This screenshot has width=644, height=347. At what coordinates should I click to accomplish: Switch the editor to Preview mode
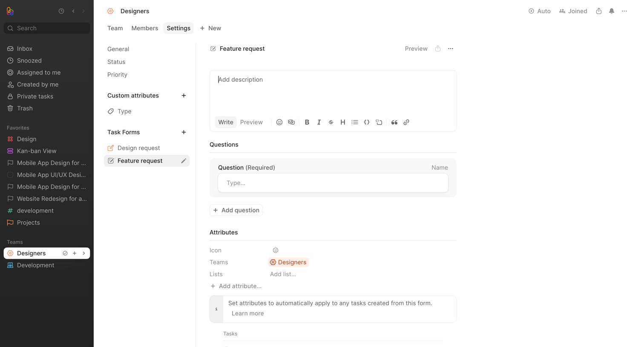point(251,122)
